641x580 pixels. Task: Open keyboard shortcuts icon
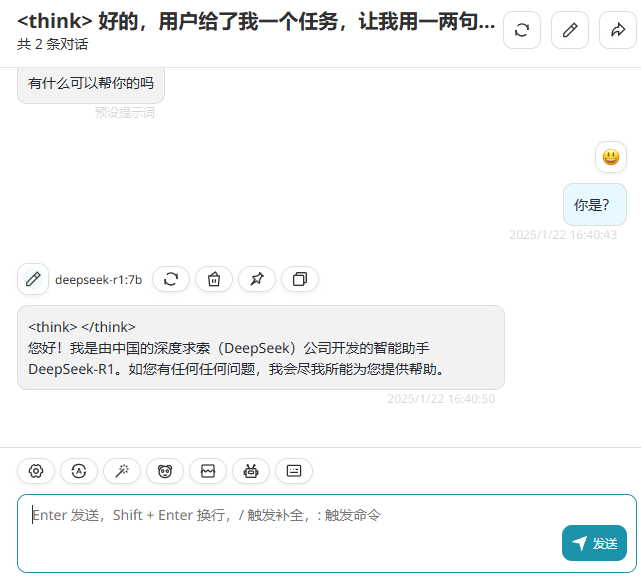click(294, 471)
